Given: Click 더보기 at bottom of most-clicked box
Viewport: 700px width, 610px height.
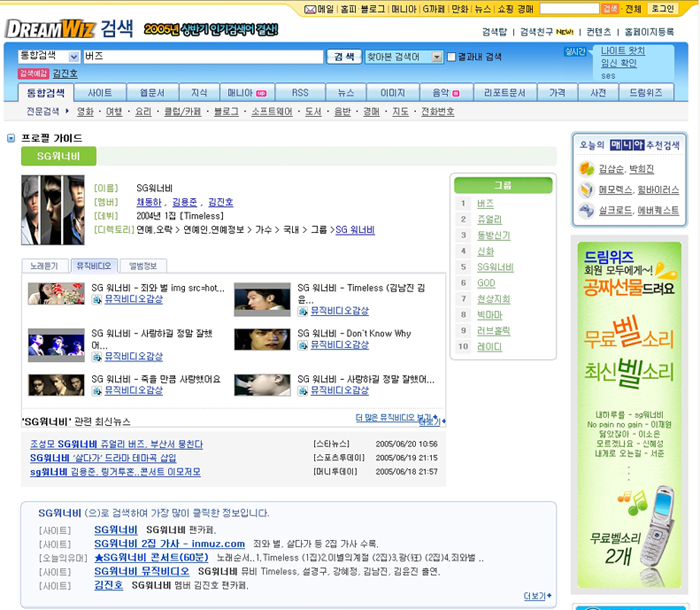Looking at the screenshot, I should click(x=537, y=596).
